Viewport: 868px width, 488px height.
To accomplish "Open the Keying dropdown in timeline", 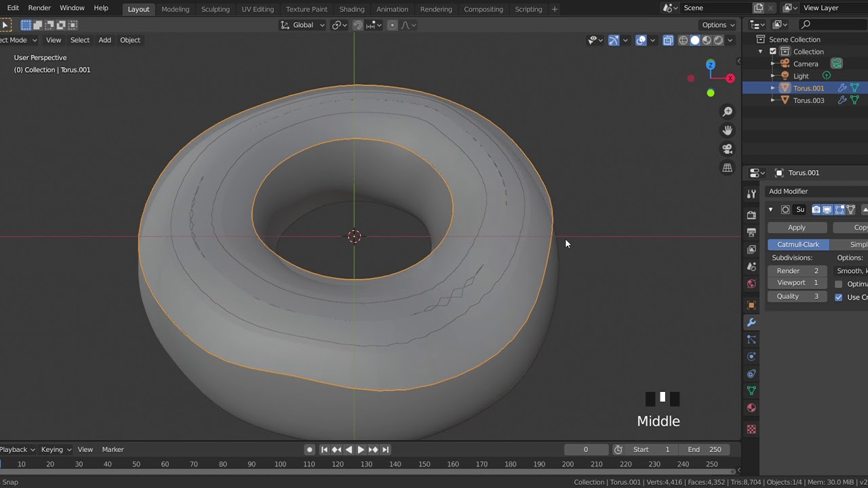I will (56, 449).
